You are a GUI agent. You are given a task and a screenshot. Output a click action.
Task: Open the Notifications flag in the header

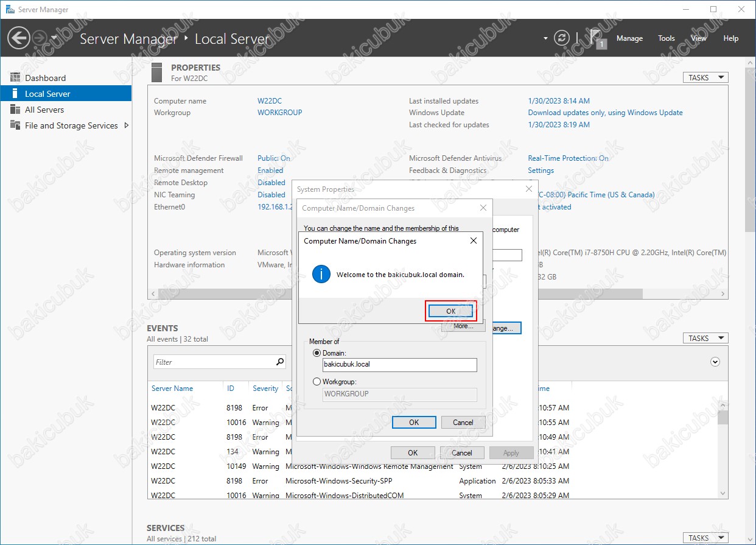[597, 38]
